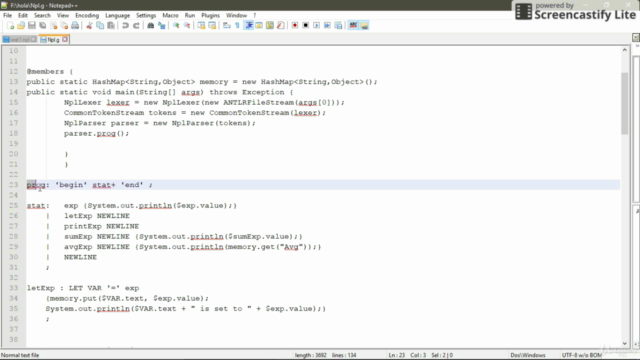Click the Open file folder icon

(x=21, y=26)
